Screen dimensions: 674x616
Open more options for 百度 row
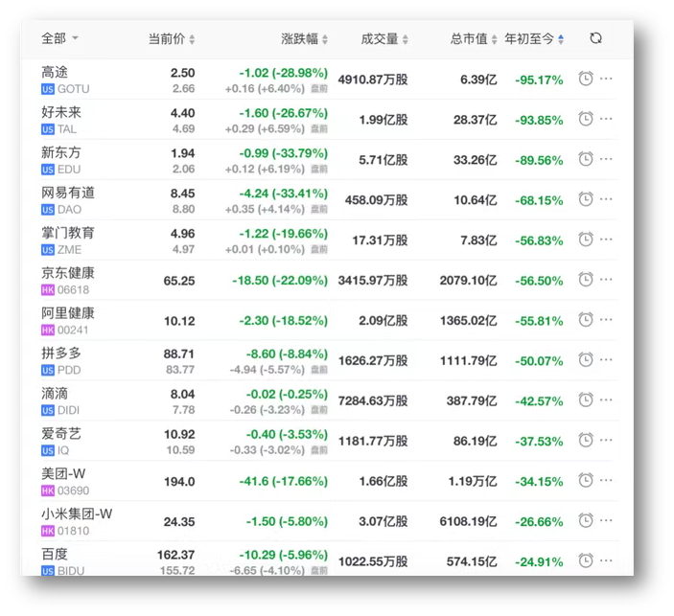coord(606,560)
